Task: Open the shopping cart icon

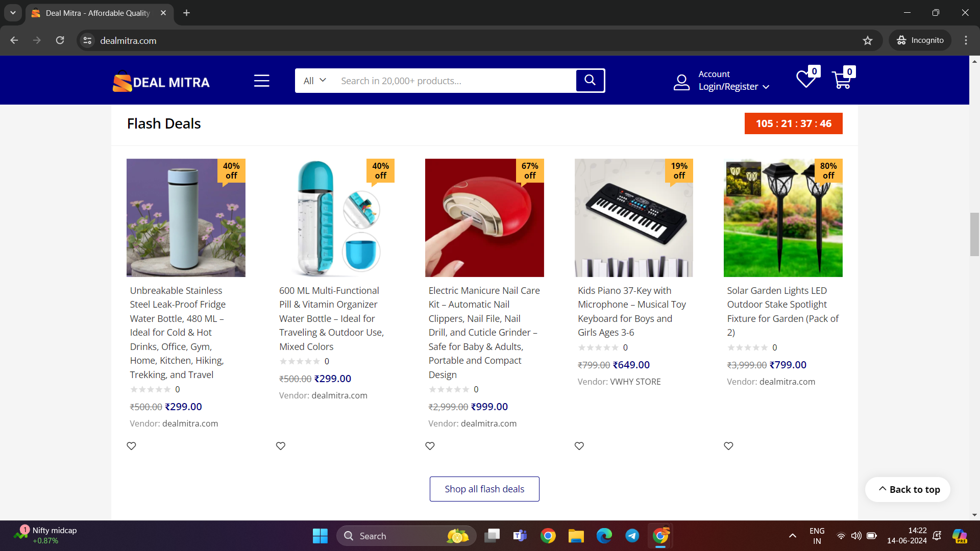Action: click(x=841, y=80)
